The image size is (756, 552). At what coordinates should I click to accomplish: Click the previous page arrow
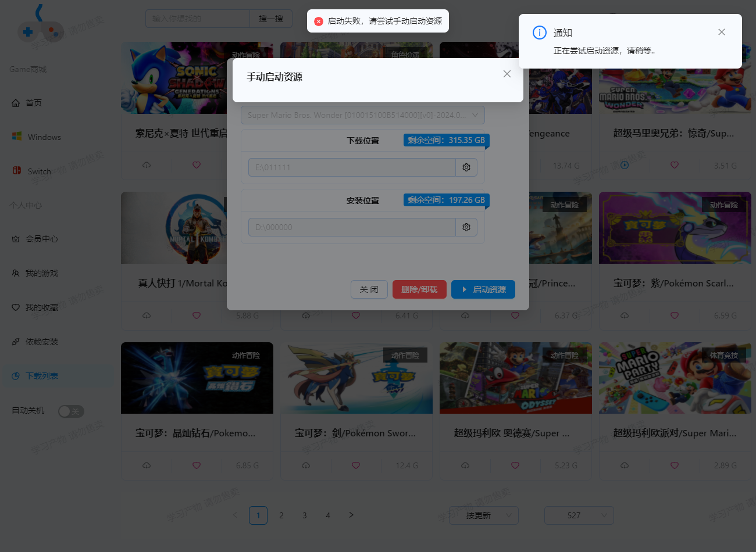[x=235, y=515]
